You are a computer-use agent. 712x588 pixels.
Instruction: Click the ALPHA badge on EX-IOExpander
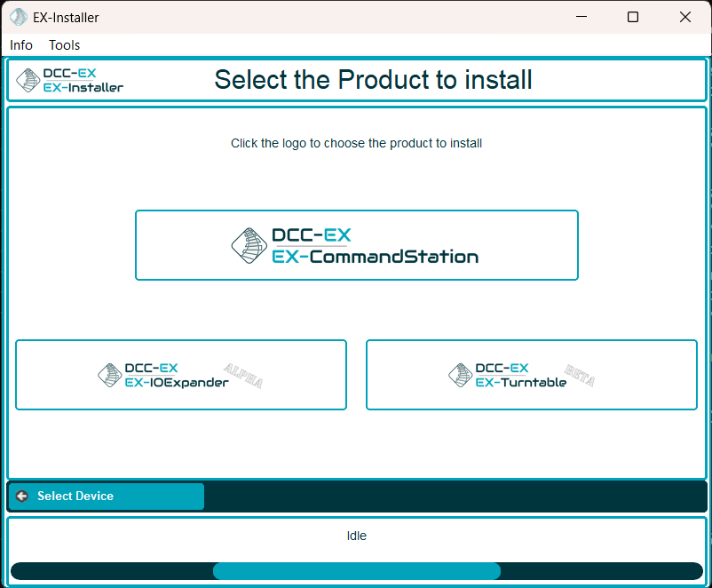point(243,376)
